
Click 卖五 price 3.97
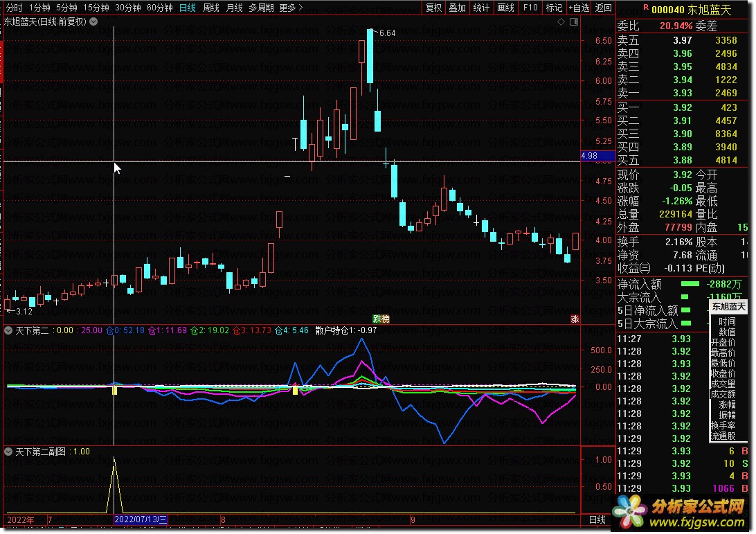(683, 41)
